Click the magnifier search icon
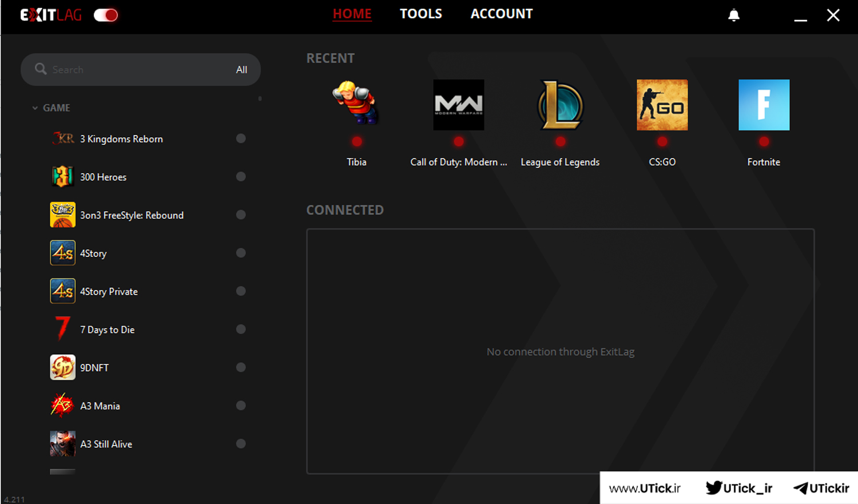 [x=41, y=69]
